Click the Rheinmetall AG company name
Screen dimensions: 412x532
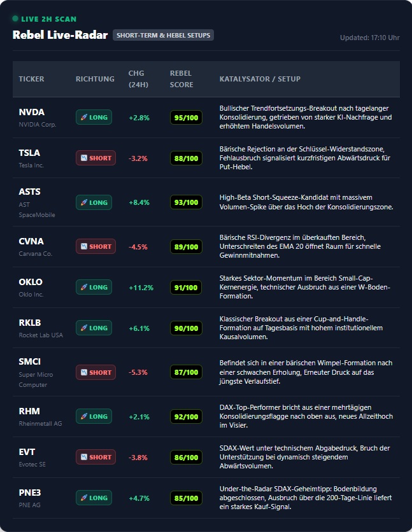[x=40, y=424]
